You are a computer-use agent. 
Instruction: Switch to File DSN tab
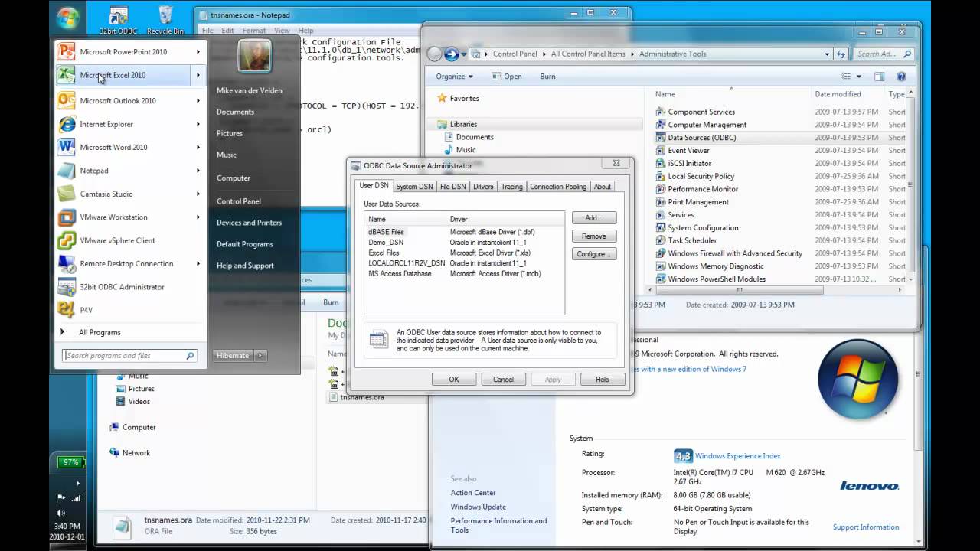pos(452,187)
